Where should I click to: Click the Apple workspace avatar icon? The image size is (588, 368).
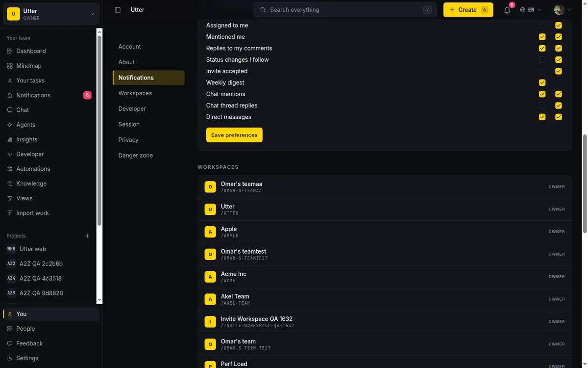coord(210,232)
